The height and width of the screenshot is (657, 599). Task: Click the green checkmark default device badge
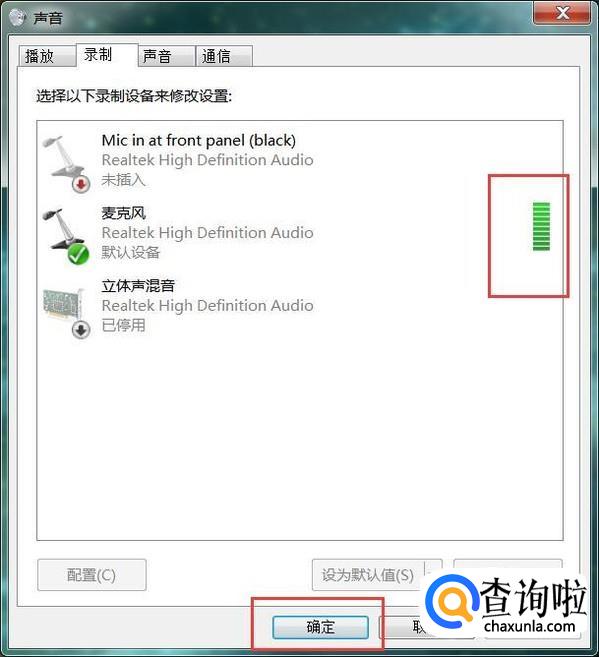[78, 254]
